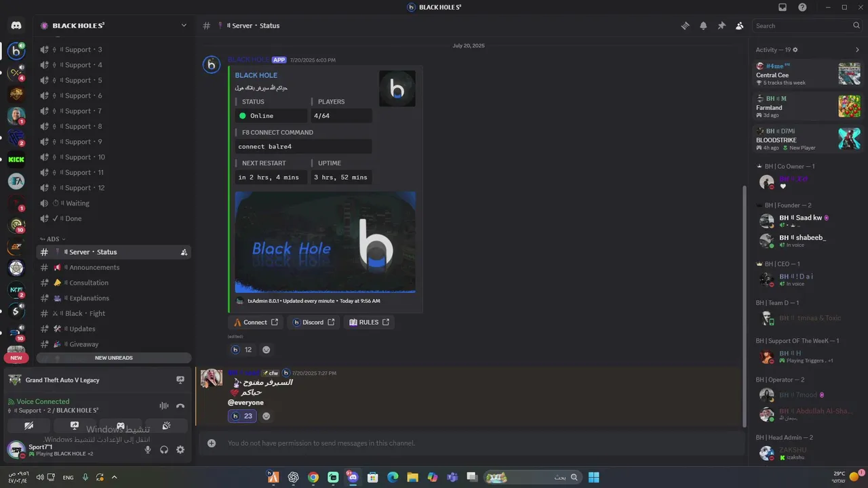Click the RULES link button
The image size is (868, 488).
coord(369,323)
